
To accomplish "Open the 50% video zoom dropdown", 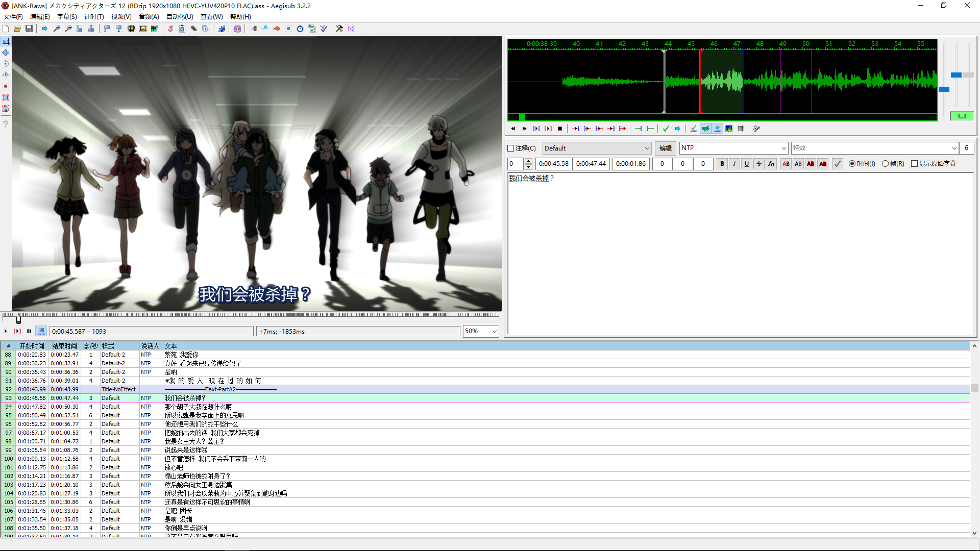I will click(481, 331).
